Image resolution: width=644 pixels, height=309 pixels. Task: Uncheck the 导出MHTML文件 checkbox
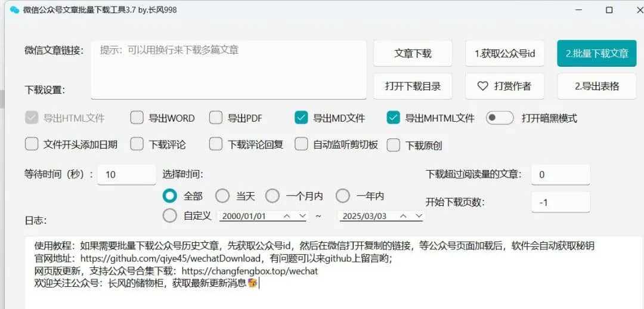coord(393,118)
